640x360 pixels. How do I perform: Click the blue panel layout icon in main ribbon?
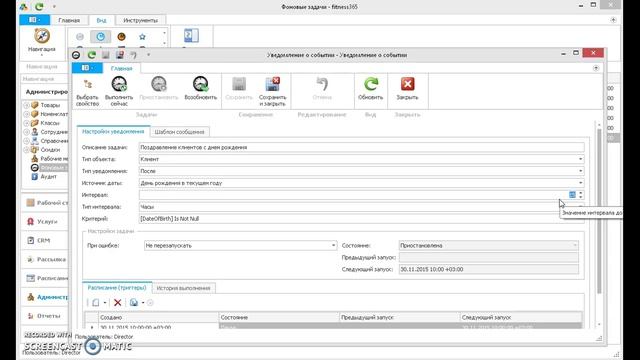[x=191, y=36]
